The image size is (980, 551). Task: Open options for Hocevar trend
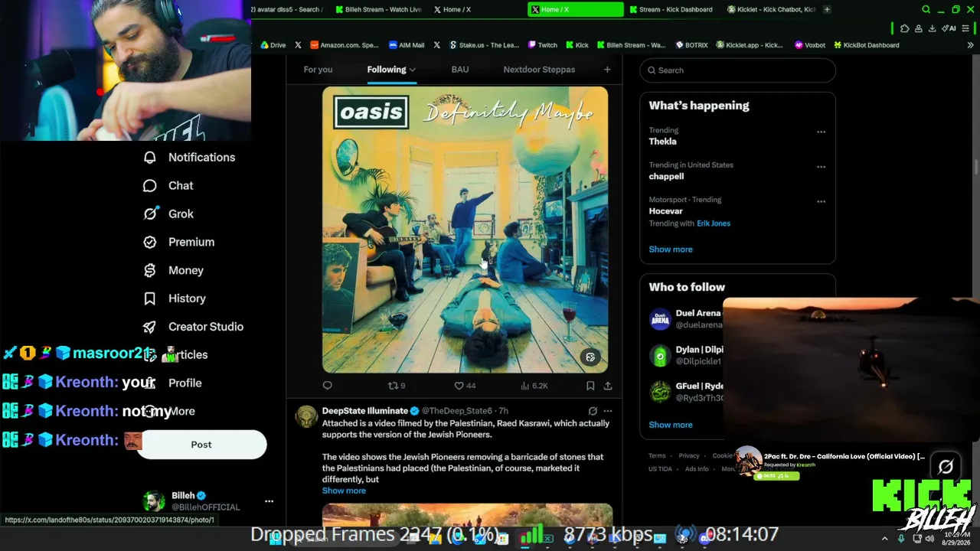click(x=821, y=202)
